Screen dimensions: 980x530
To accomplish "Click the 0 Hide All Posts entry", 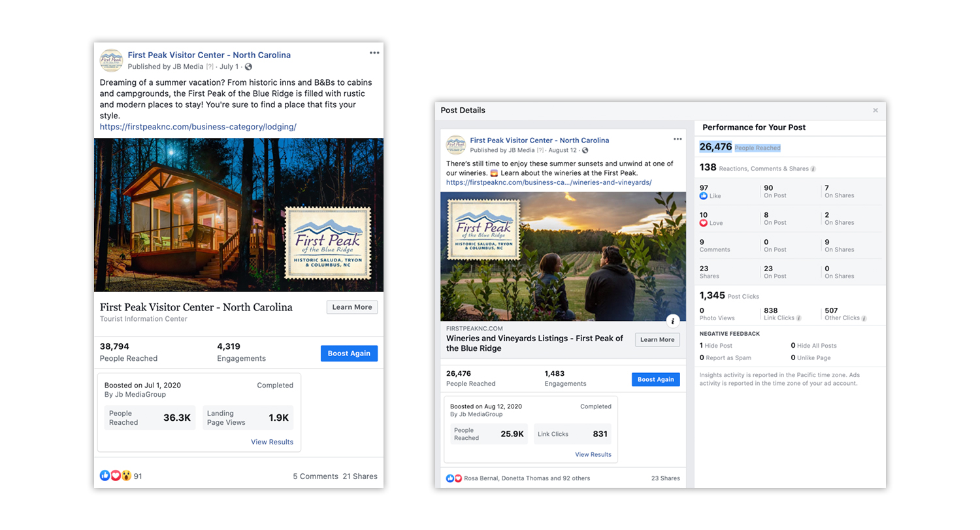I will (x=813, y=346).
